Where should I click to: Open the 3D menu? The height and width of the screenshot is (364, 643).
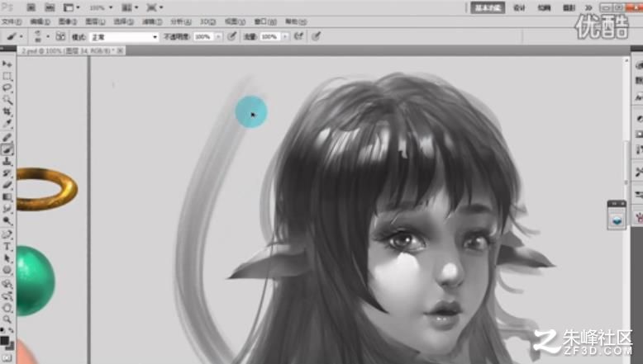tap(207, 21)
